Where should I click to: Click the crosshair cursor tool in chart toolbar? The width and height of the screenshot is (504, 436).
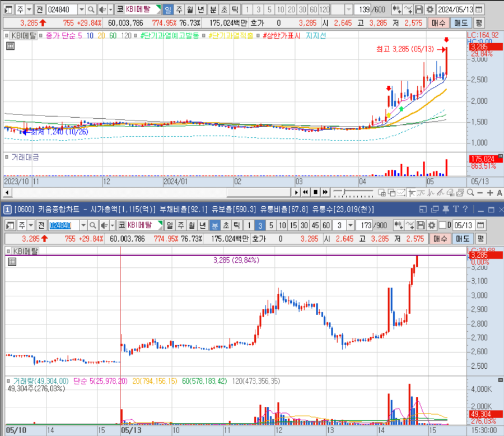tap(412, 193)
